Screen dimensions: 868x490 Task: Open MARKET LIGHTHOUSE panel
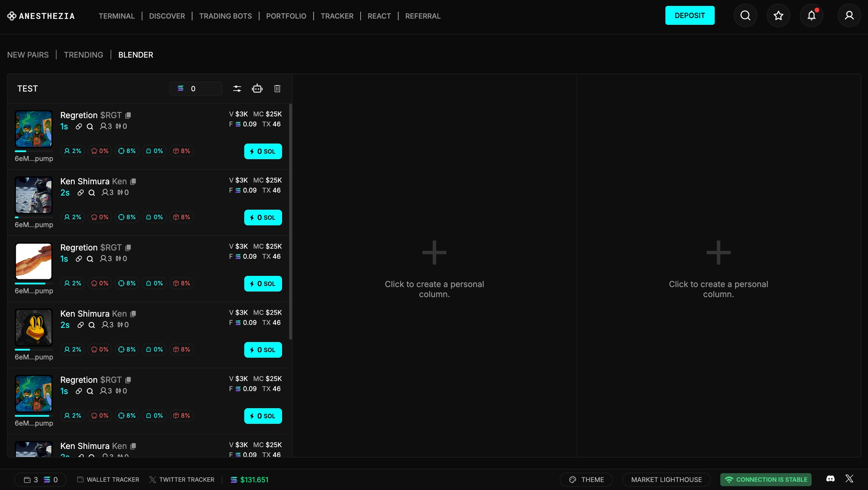[x=666, y=479]
